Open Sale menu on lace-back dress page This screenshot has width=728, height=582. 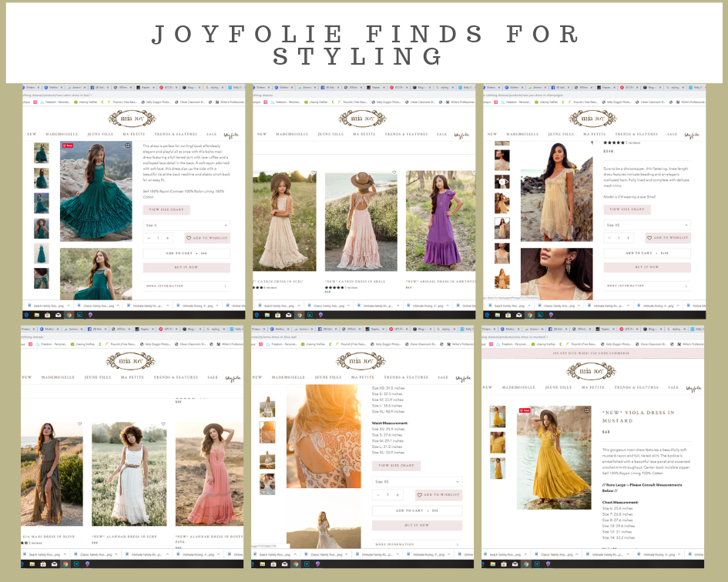point(444,377)
